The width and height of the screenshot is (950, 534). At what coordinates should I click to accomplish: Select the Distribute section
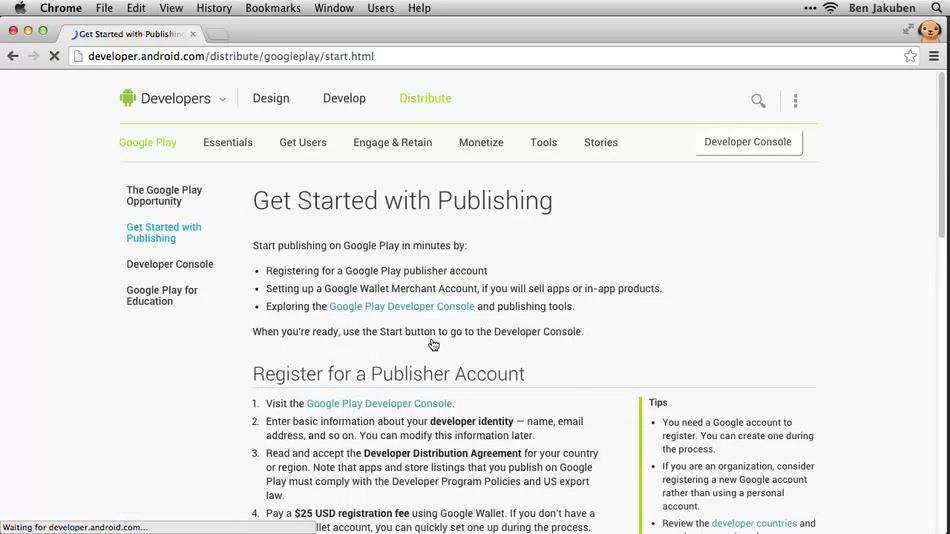point(425,98)
